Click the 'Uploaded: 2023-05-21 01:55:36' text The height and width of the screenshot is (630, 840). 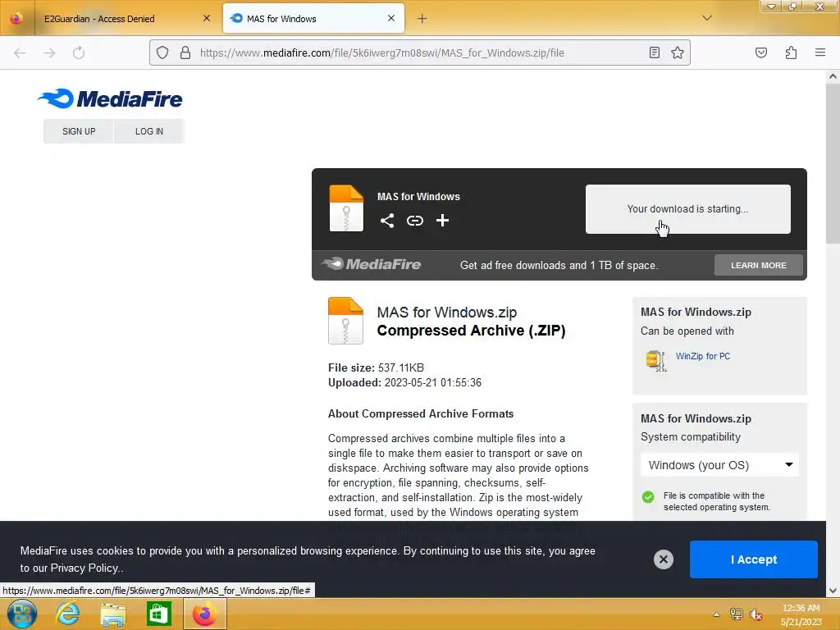404,382
